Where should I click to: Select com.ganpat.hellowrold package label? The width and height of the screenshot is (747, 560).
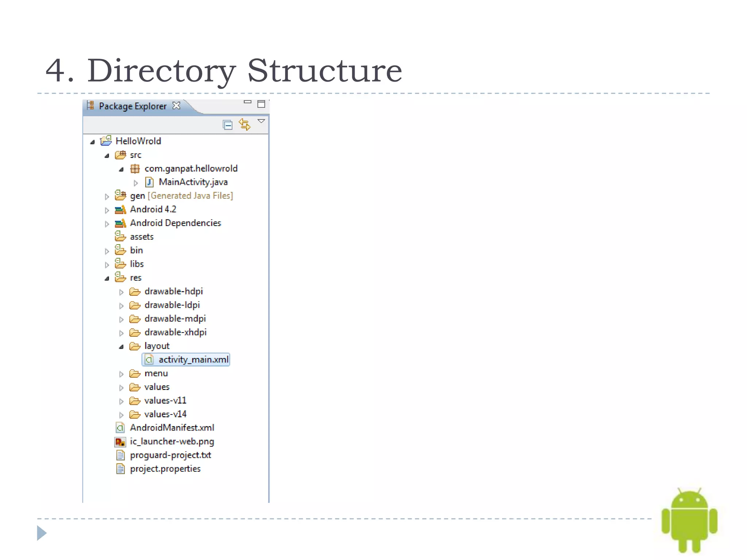[191, 168]
